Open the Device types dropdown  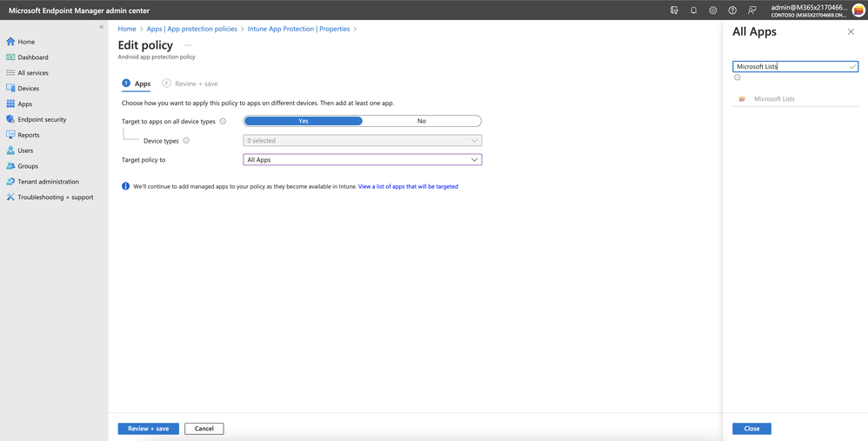(363, 141)
